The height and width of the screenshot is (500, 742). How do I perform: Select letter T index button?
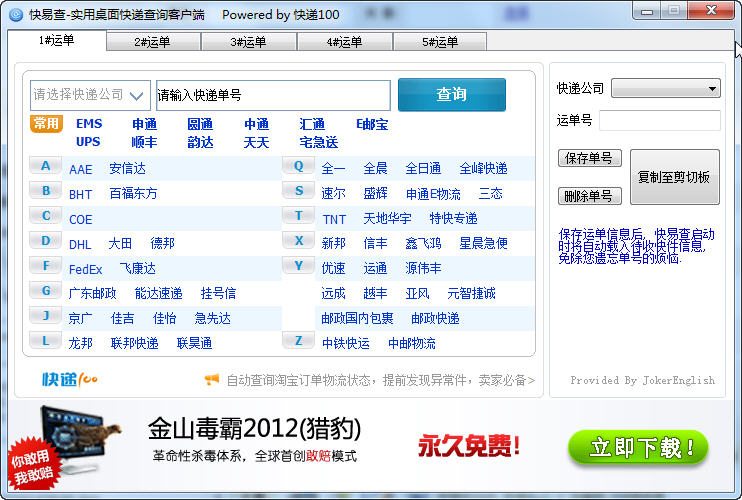(298, 216)
